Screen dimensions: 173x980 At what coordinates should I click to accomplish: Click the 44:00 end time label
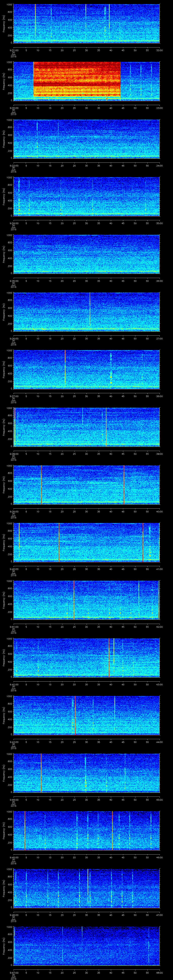coord(159,742)
